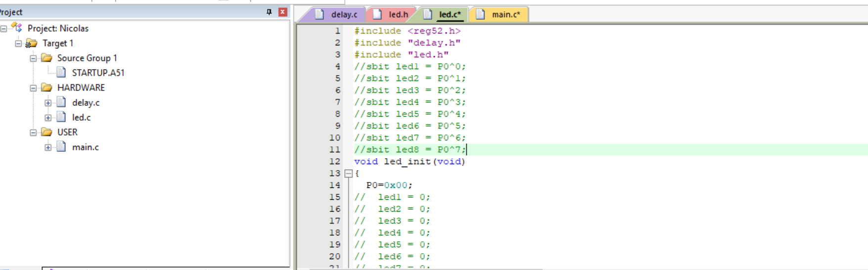The width and height of the screenshot is (868, 270).
Task: Click the Source Group 1 folder icon
Action: pos(46,58)
